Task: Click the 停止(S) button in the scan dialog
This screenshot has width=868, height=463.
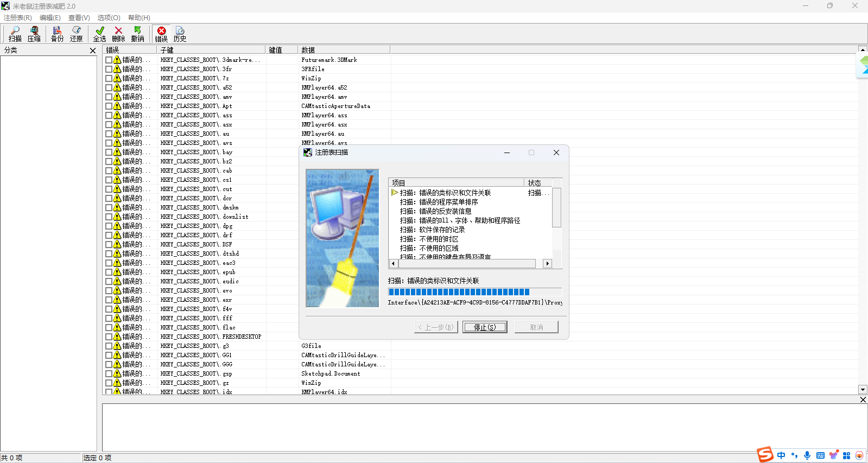Action: 485,327
